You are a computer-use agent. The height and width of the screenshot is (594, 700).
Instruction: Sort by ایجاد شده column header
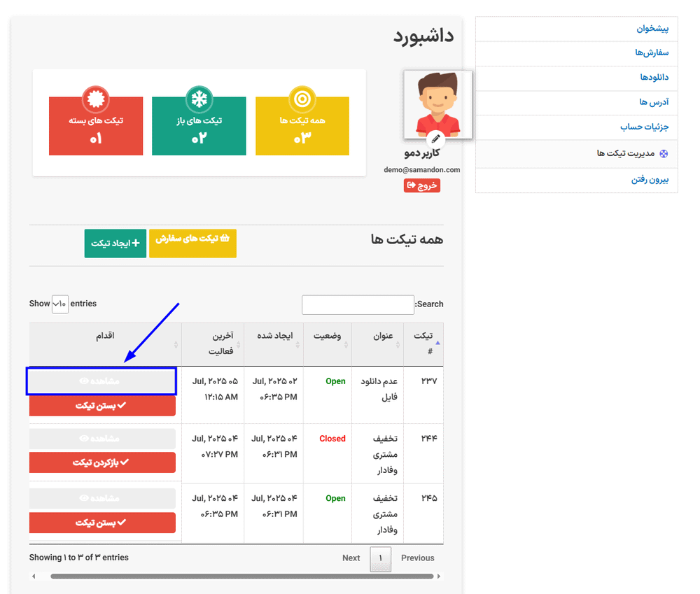click(x=274, y=344)
